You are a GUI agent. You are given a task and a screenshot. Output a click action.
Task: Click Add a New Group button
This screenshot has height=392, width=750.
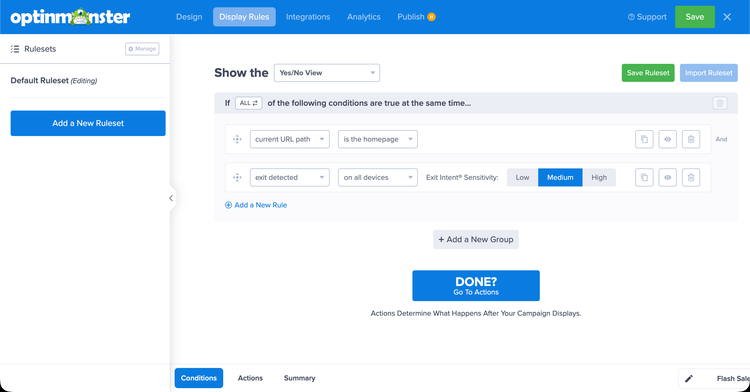476,240
